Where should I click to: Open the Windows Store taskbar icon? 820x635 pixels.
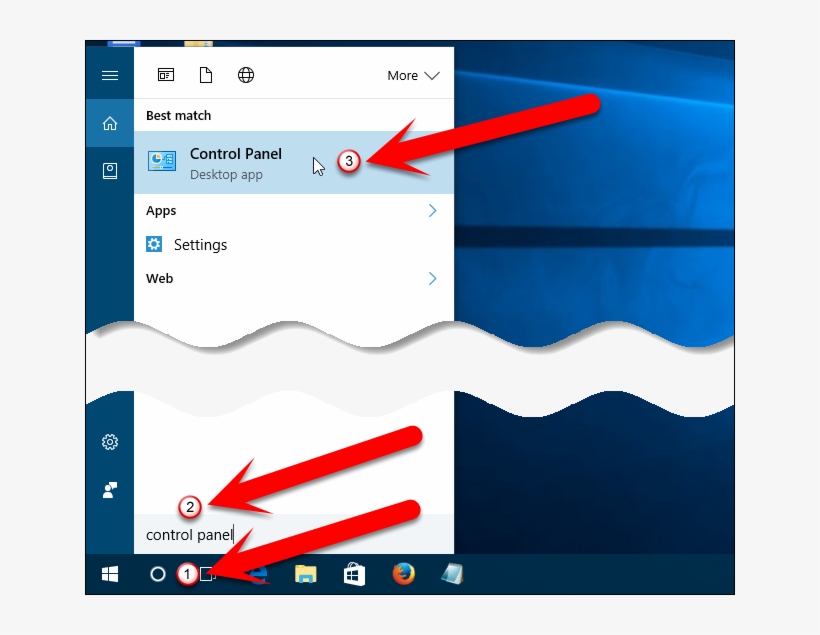(x=354, y=574)
